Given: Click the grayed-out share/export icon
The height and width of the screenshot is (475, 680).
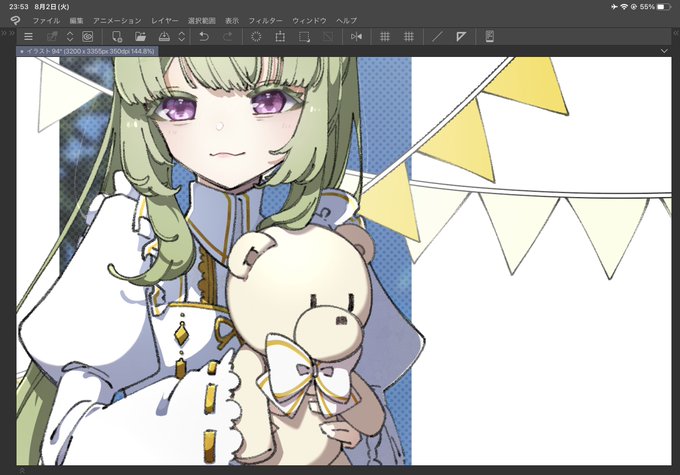Looking at the screenshot, I should (52, 37).
